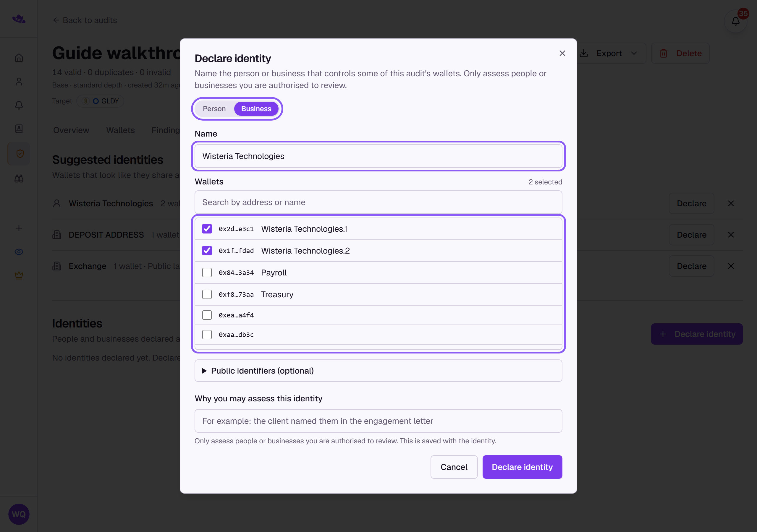Image resolution: width=757 pixels, height=532 pixels.
Task: Dismiss the DEPOSIT ADDRESS suggestion
Action: point(731,235)
